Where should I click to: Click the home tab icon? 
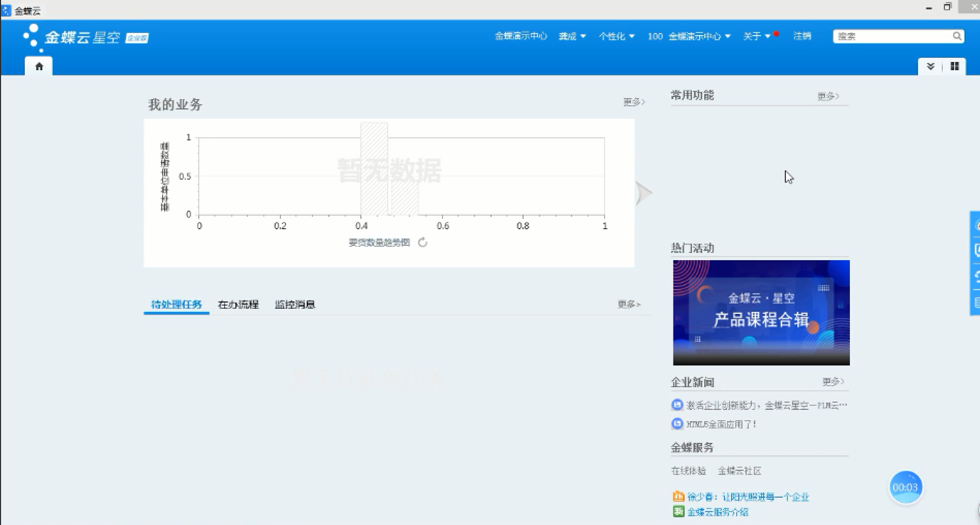39,66
